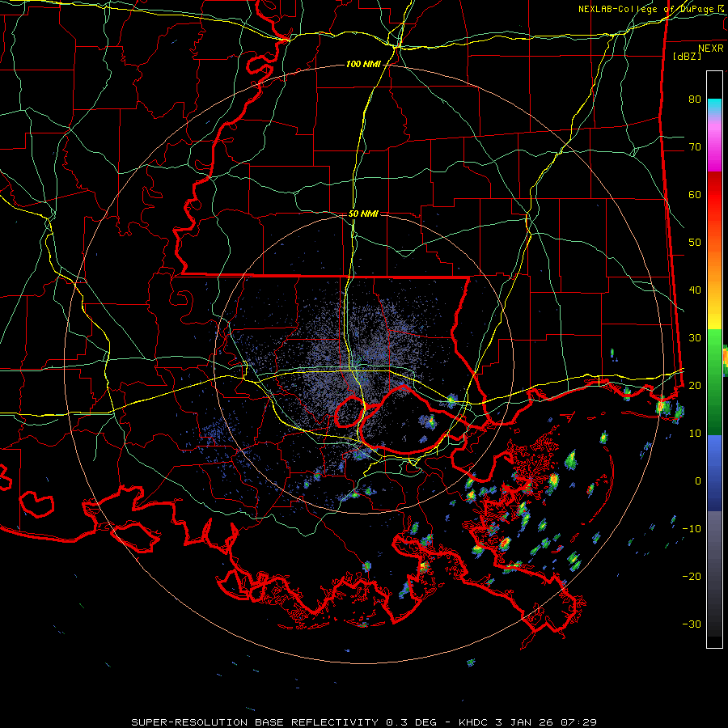This screenshot has height=728, width=728.
Task: Click the 80 dBZ scale value
Action: pyautogui.click(x=695, y=99)
